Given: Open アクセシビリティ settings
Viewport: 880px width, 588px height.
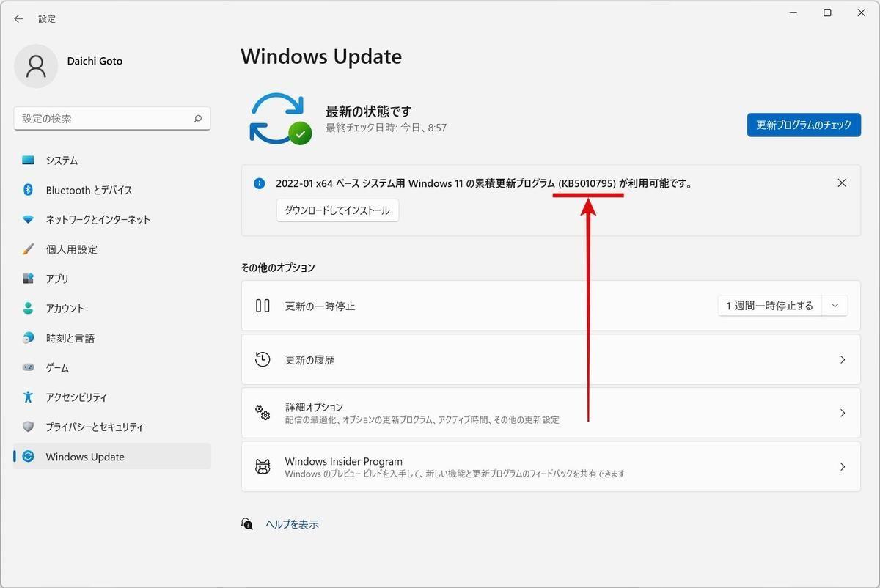Looking at the screenshot, I should (112, 397).
